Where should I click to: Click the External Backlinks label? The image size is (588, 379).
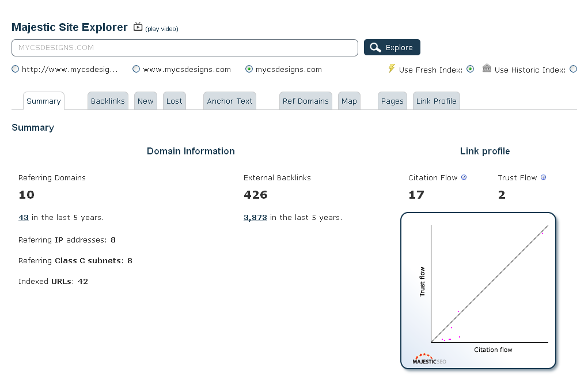[277, 177]
